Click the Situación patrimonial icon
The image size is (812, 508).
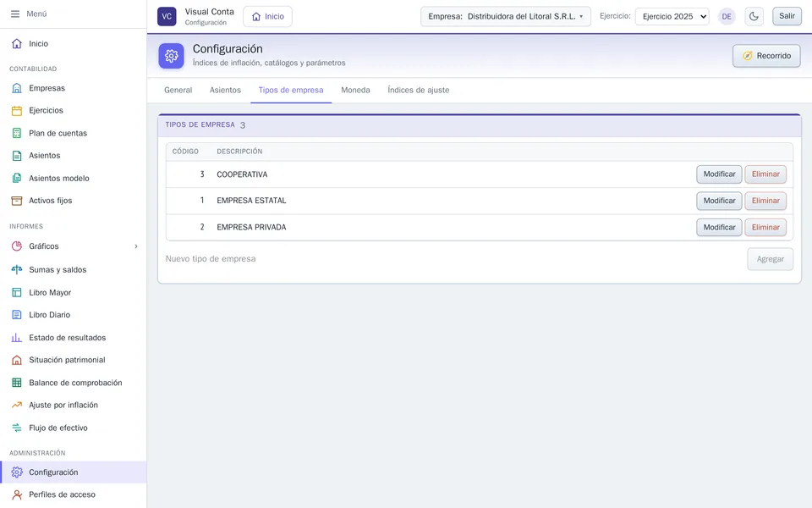tap(17, 360)
